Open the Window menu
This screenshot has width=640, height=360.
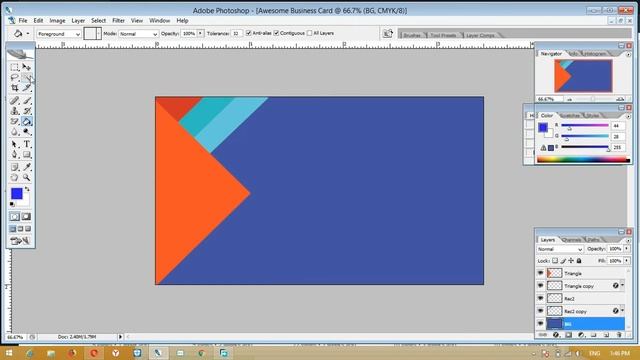[159, 20]
